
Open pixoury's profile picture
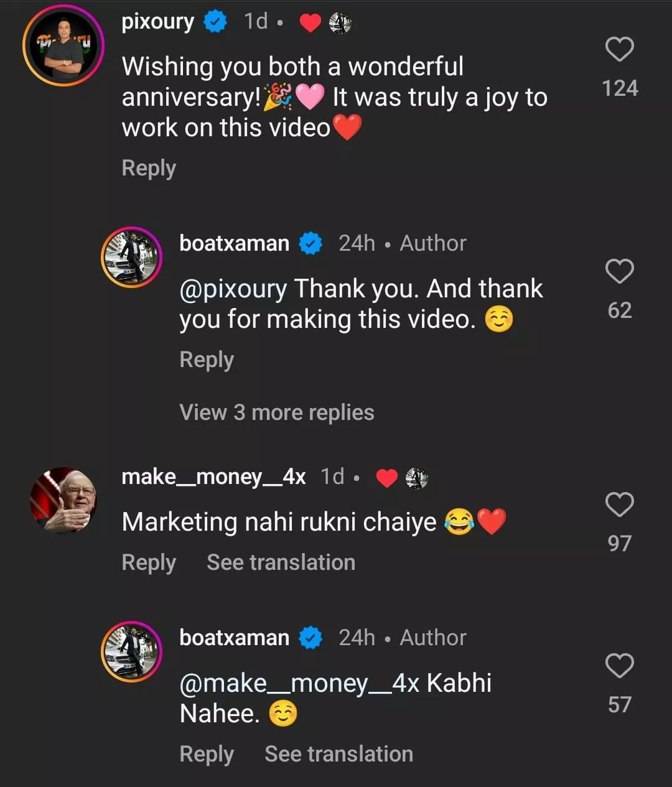point(63,45)
